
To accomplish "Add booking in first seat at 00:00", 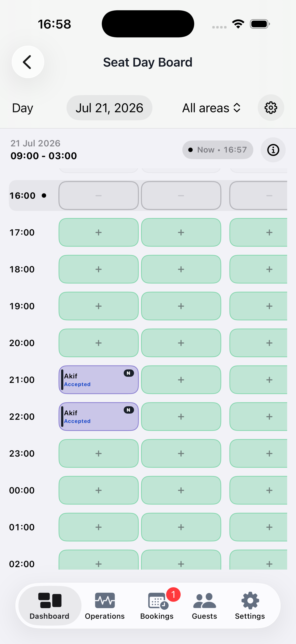I will 99,490.
